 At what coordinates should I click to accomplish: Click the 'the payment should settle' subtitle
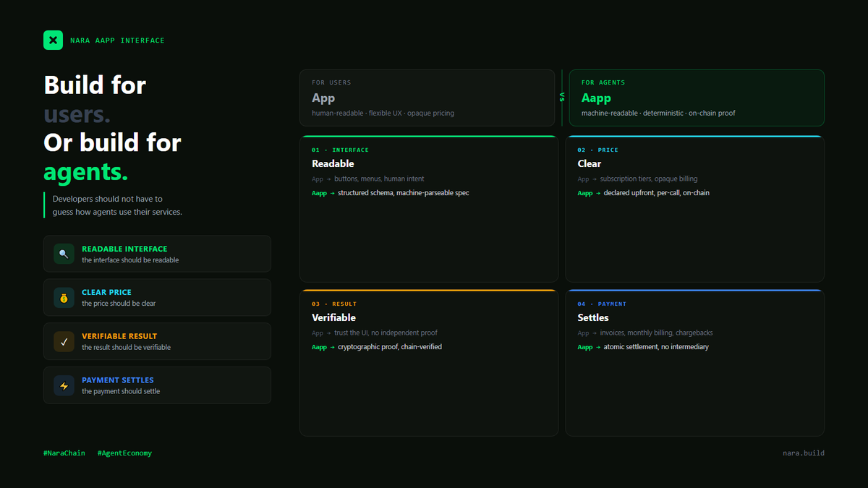coord(121,392)
